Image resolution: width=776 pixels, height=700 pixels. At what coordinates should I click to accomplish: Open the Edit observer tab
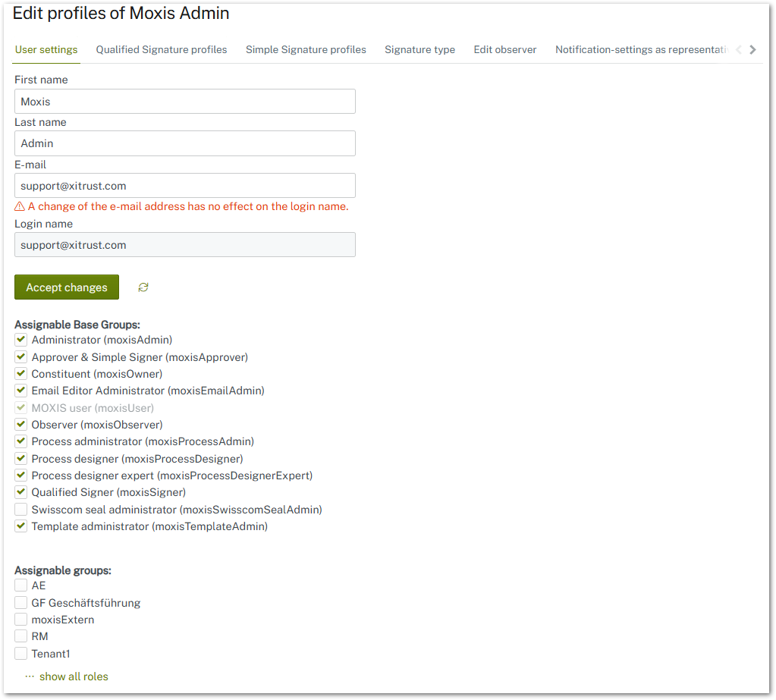coord(505,50)
